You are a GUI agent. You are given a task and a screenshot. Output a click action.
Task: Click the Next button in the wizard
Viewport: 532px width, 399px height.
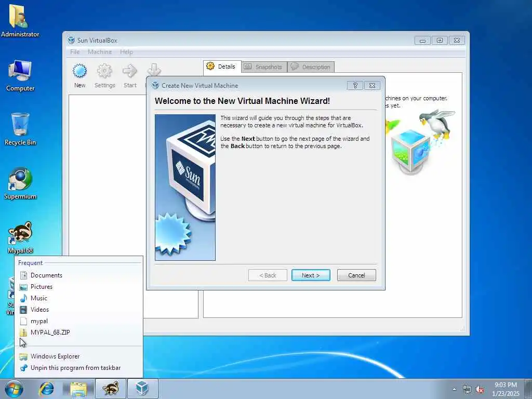pyautogui.click(x=311, y=275)
